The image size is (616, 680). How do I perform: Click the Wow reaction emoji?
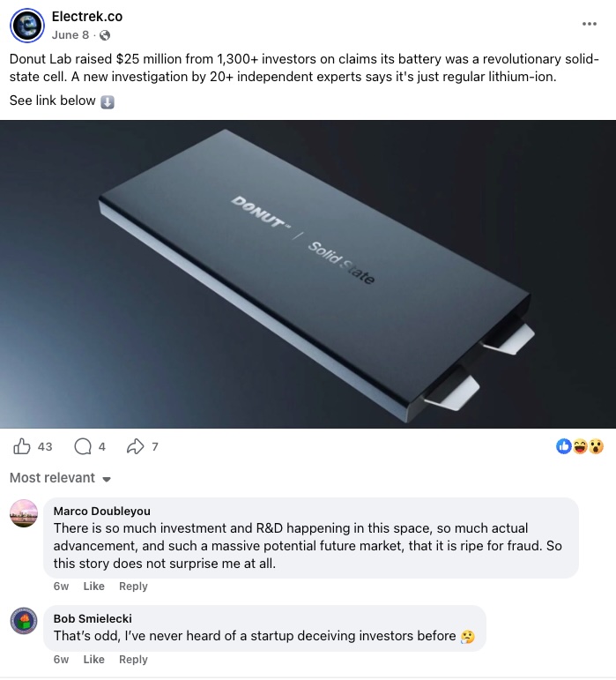[x=596, y=446]
